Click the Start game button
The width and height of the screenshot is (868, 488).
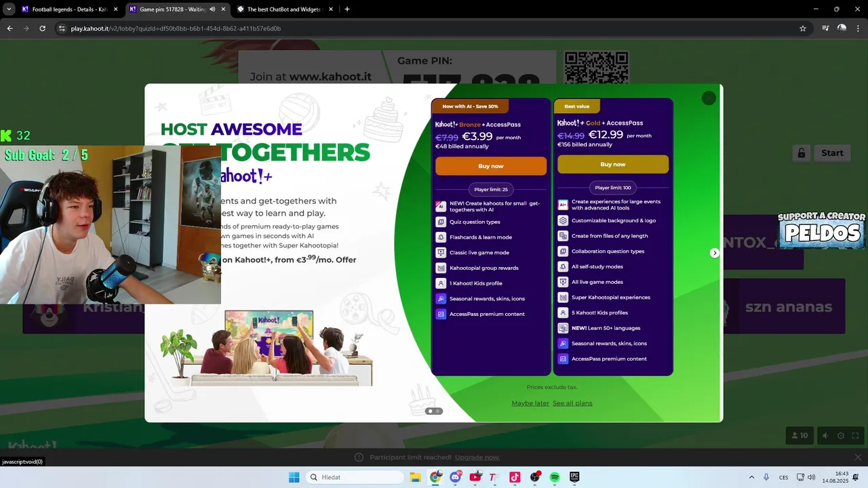pyautogui.click(x=832, y=153)
